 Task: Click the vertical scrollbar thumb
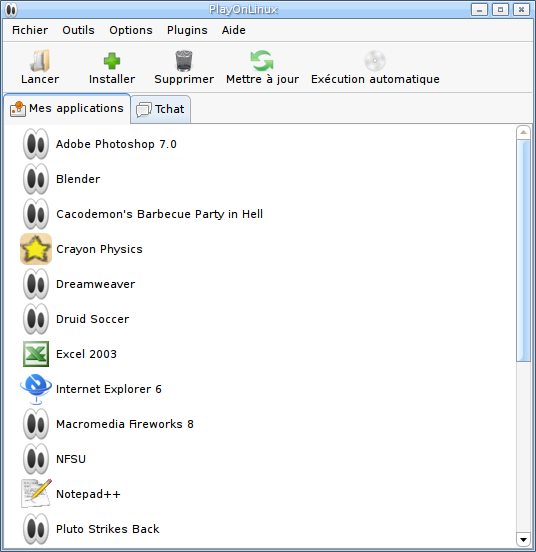[523, 250]
